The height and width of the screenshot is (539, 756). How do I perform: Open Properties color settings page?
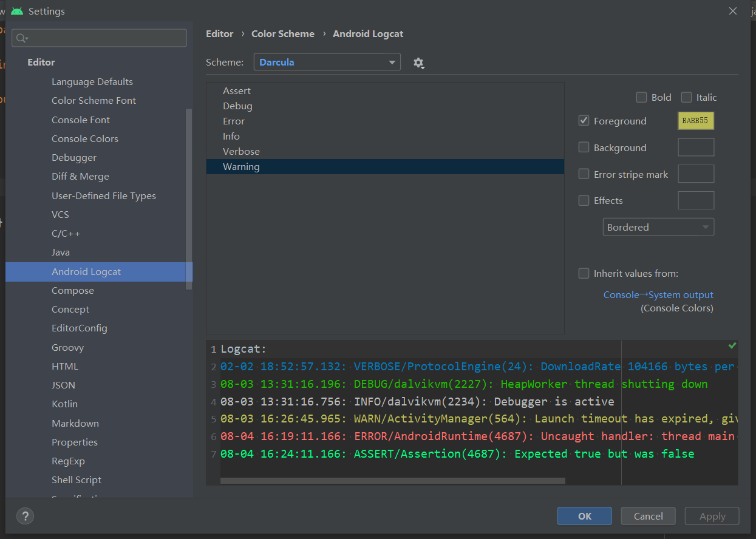tap(75, 442)
